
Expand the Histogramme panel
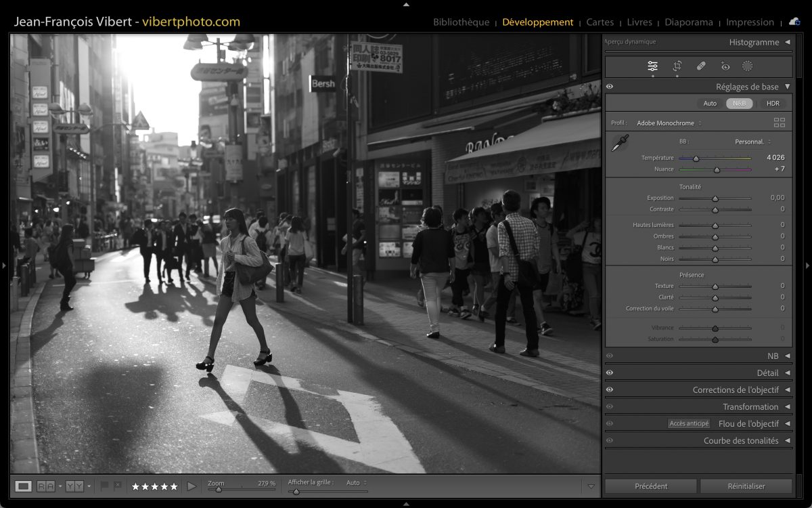tap(754, 42)
